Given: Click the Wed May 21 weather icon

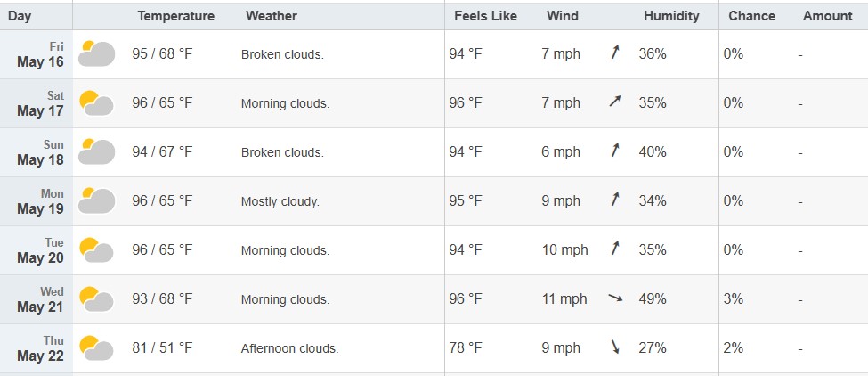Looking at the screenshot, I should (x=97, y=299).
